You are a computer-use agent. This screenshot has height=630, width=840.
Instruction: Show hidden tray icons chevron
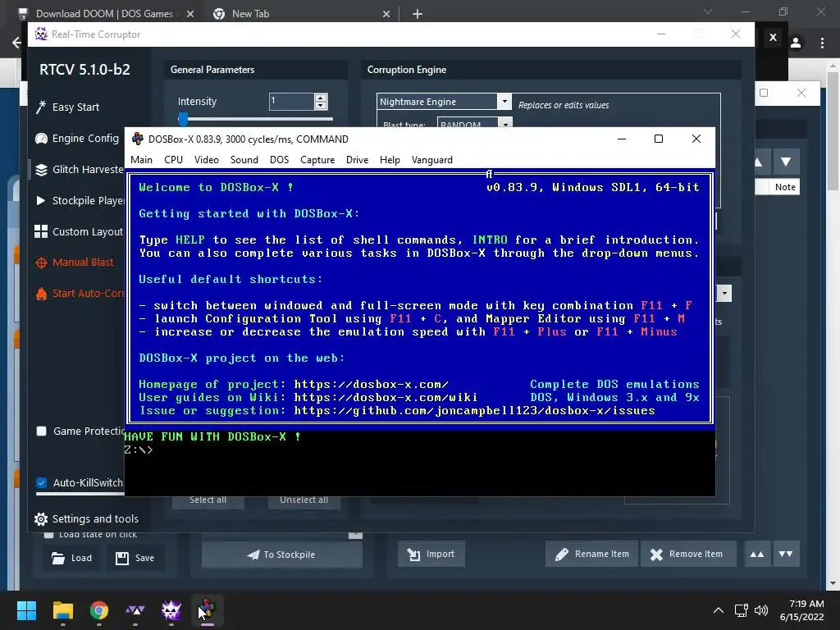(719, 610)
